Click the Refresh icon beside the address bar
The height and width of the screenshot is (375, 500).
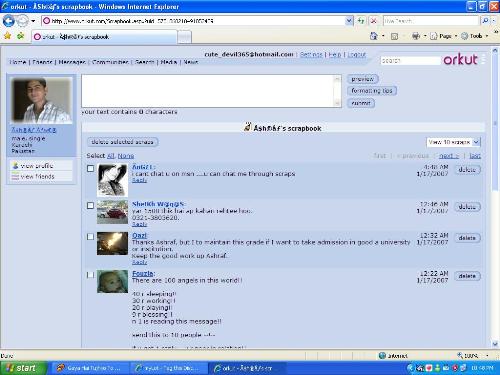[361, 21]
